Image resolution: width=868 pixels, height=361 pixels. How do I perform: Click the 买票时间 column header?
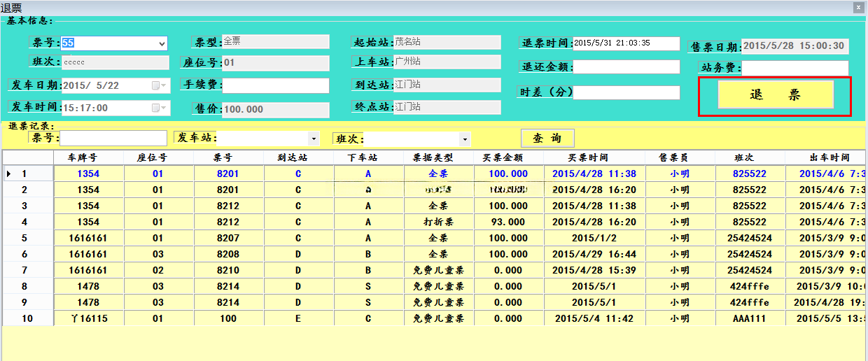pyautogui.click(x=594, y=157)
